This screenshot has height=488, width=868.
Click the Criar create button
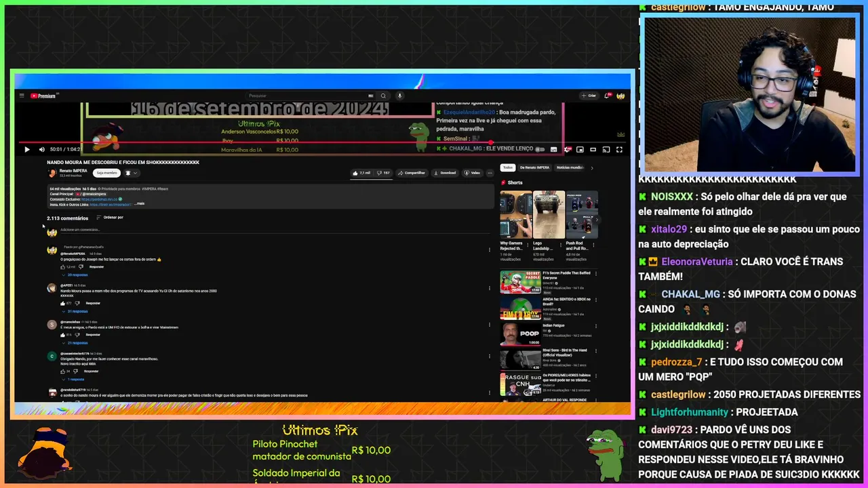589,96
